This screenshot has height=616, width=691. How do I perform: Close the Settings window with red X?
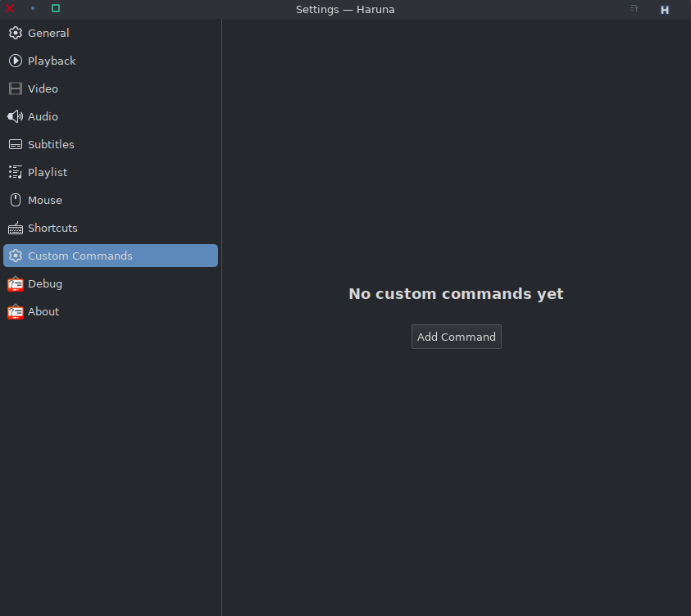10,8
